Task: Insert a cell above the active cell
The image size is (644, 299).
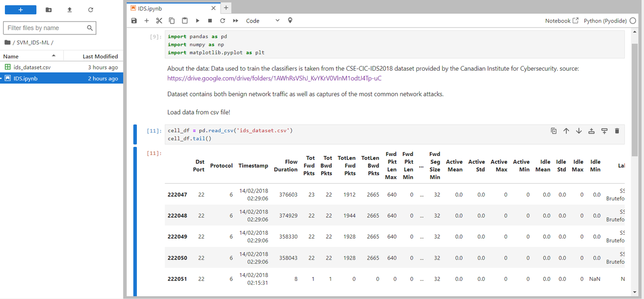Action: [591, 131]
